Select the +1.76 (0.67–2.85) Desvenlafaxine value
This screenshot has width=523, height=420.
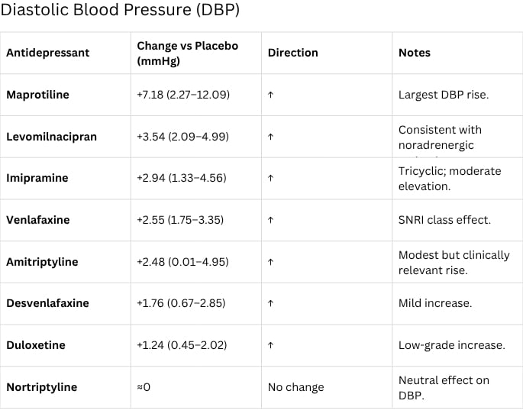pyautogui.click(x=181, y=303)
